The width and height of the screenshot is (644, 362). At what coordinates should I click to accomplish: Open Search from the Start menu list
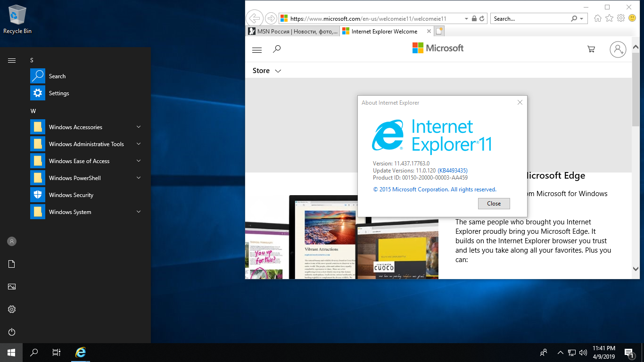86,76
